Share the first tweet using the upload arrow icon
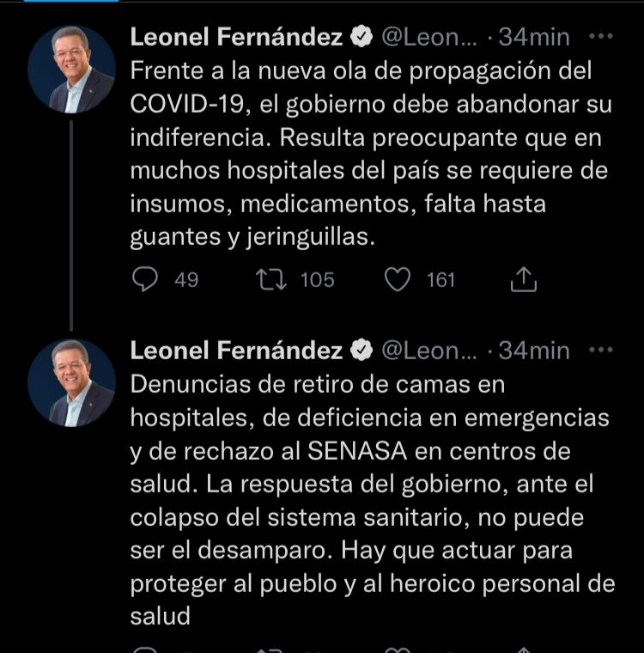The width and height of the screenshot is (644, 653). (523, 279)
